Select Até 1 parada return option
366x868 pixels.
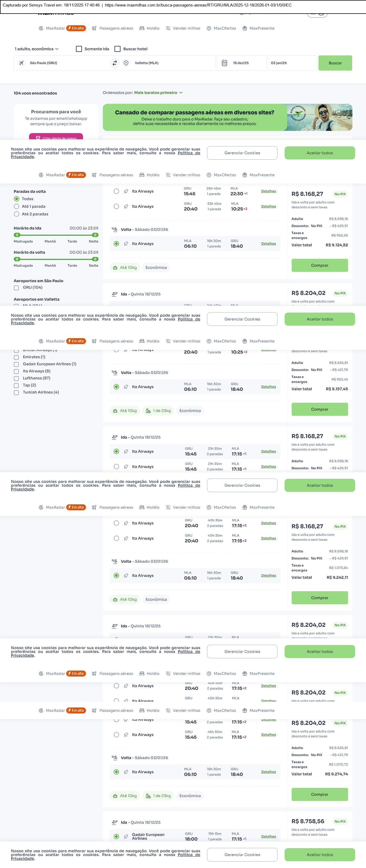click(17, 206)
